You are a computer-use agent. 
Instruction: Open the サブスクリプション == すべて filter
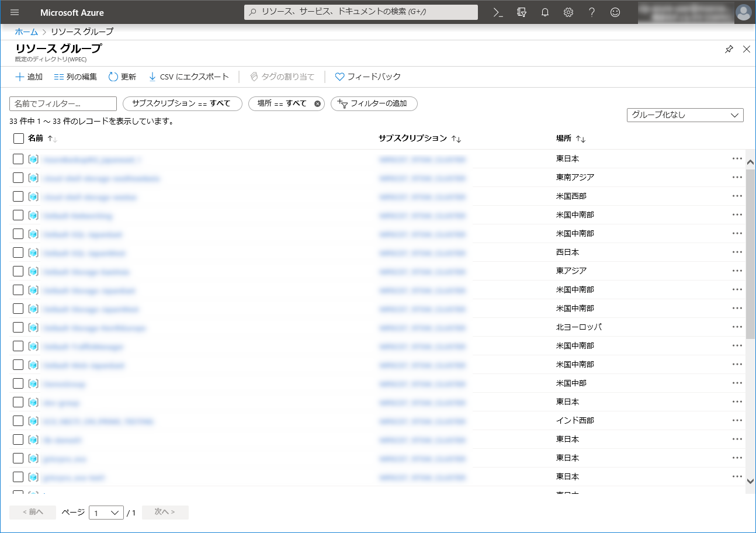click(182, 103)
